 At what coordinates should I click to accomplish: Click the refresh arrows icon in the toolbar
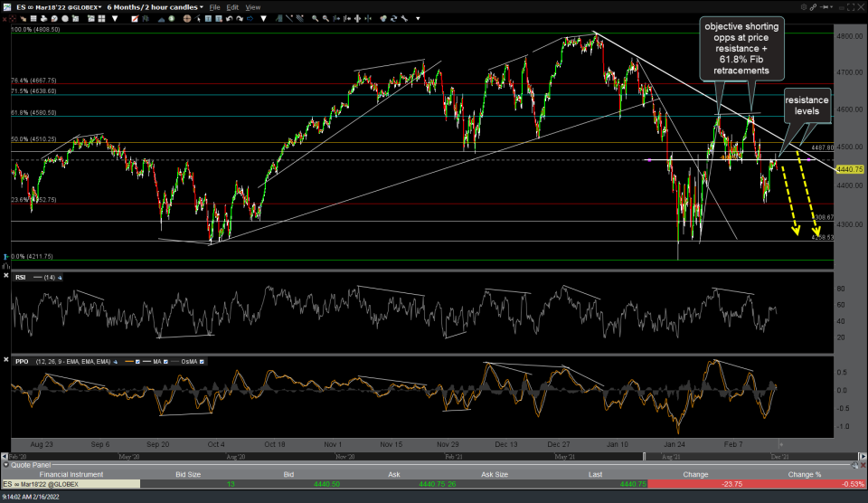pos(393,18)
